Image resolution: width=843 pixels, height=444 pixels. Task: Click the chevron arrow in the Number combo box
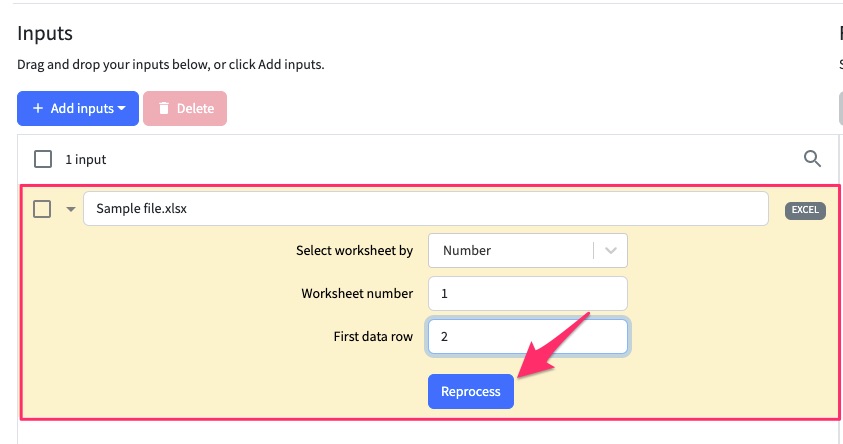611,250
